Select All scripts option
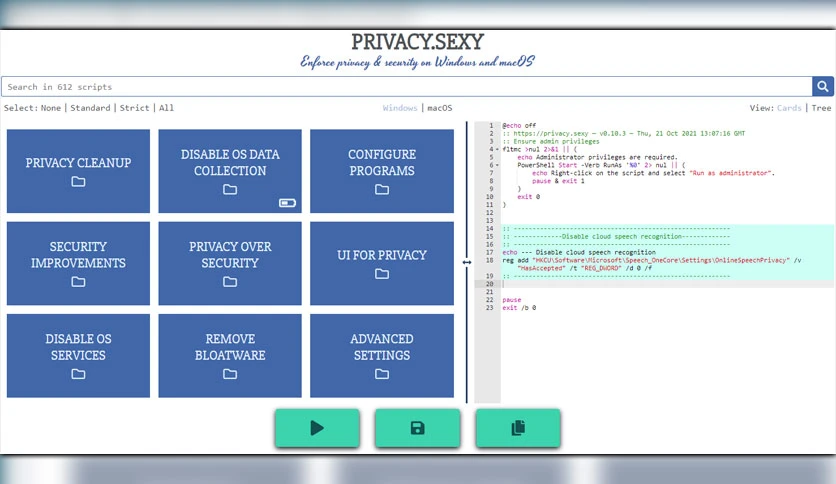 [x=166, y=108]
